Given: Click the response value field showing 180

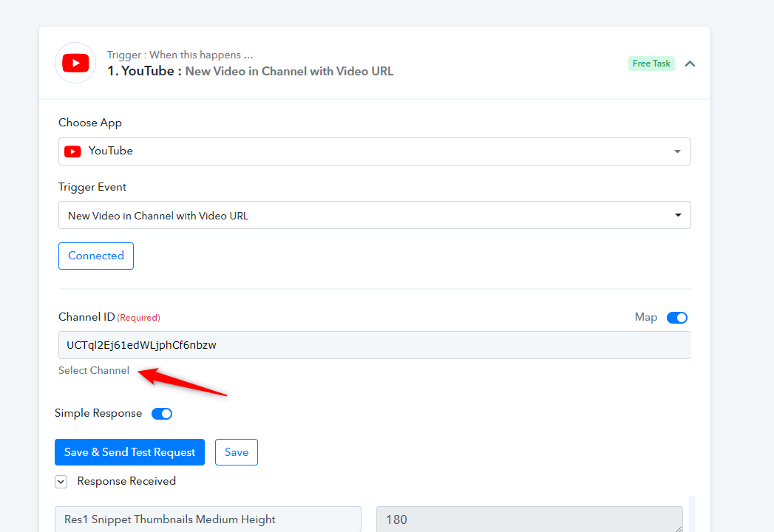Looking at the screenshot, I should (529, 519).
